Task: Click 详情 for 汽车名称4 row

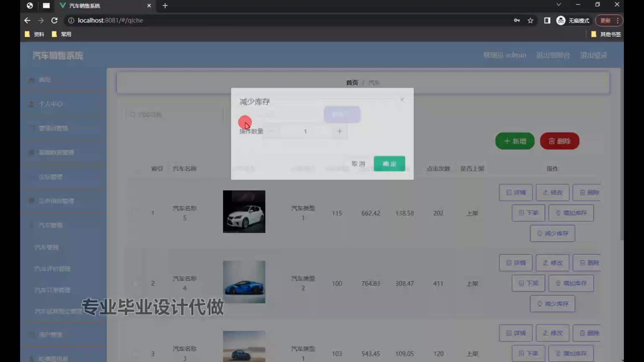Action: (516, 263)
